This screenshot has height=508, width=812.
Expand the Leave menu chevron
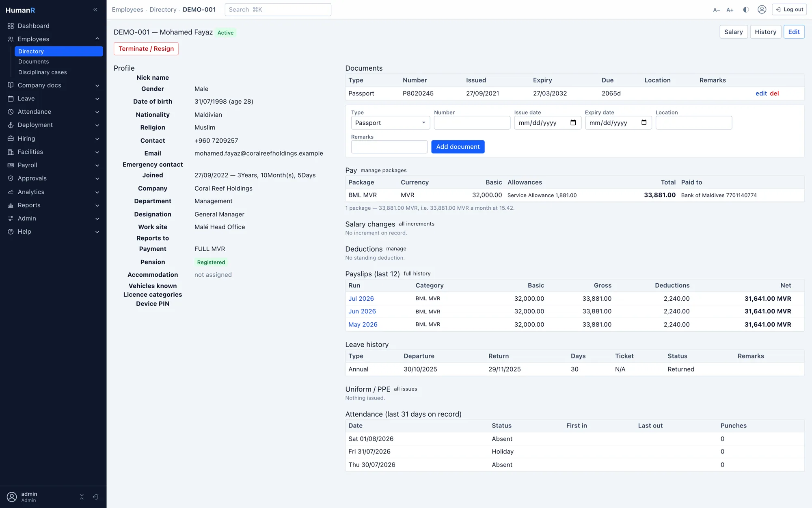click(x=97, y=99)
